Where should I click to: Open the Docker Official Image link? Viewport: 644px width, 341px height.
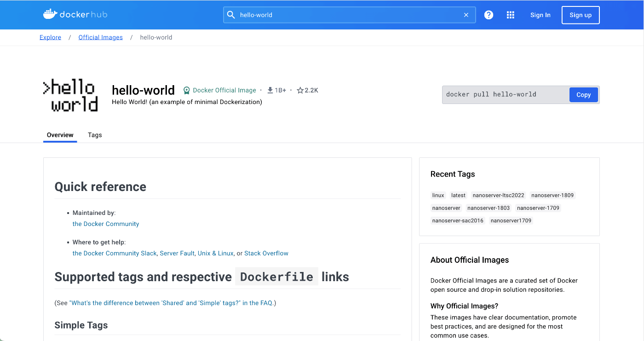point(224,90)
